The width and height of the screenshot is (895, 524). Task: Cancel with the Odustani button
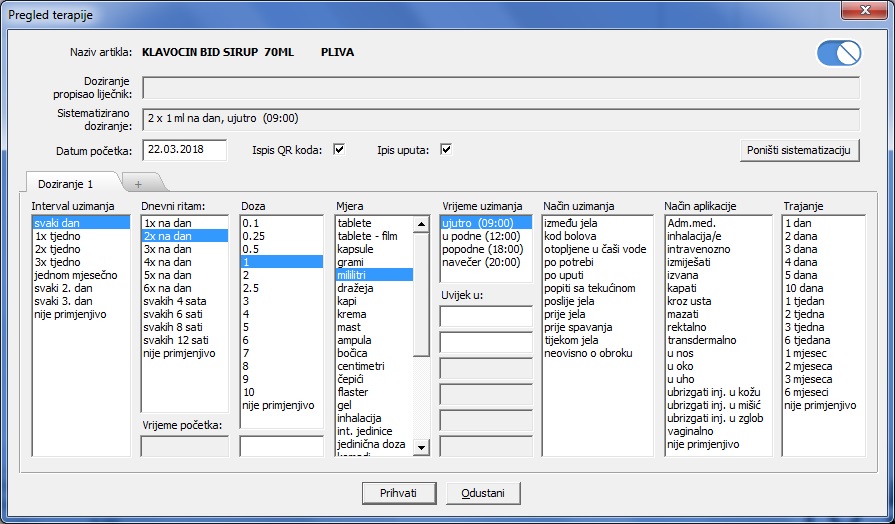click(x=483, y=493)
